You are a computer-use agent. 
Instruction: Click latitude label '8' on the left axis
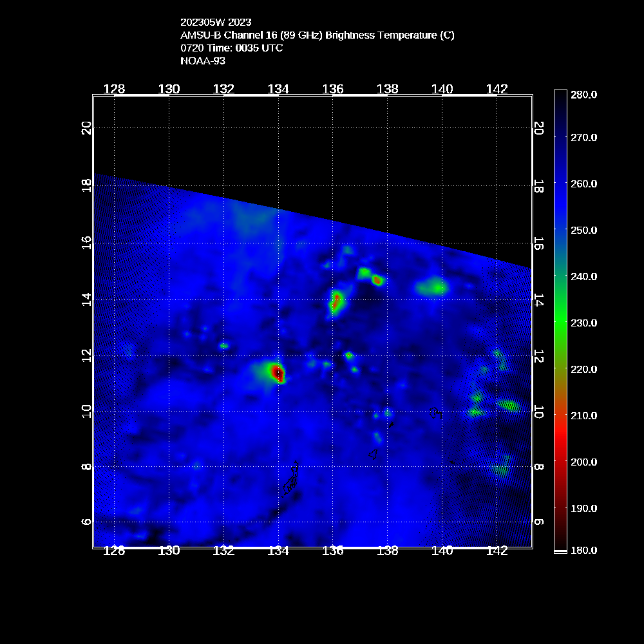tap(86, 467)
